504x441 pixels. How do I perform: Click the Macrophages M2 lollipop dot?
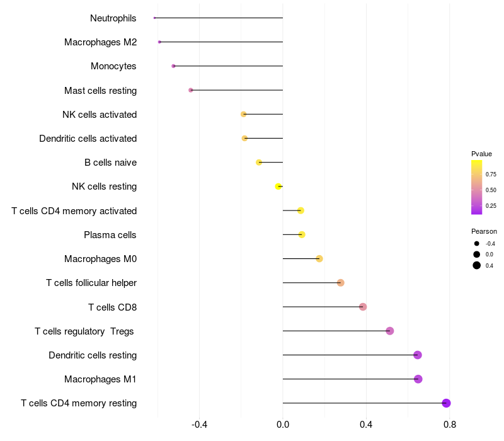pos(159,42)
